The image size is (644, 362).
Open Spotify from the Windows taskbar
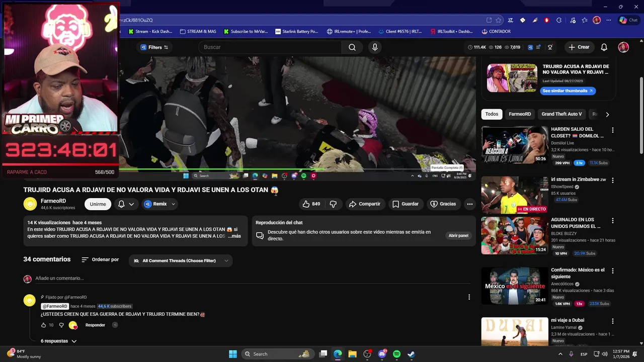coord(396,354)
